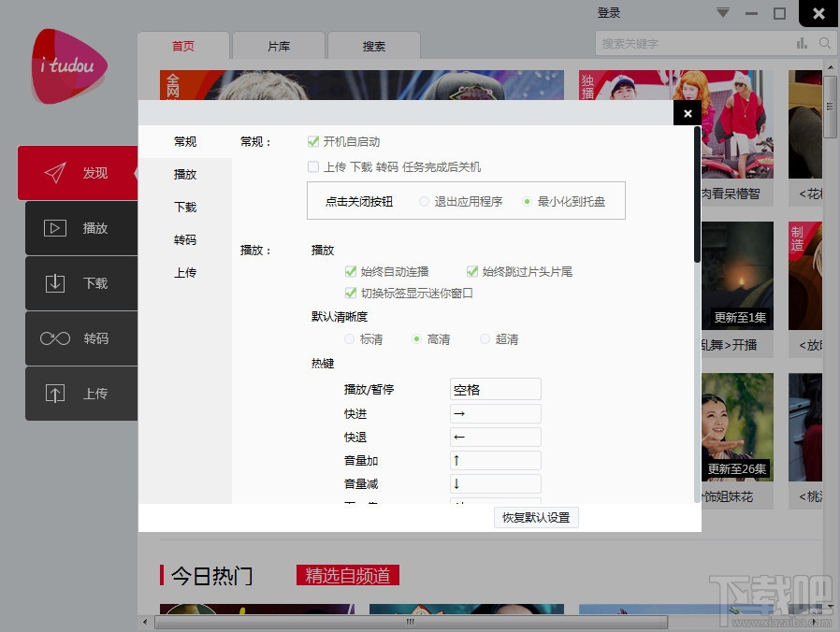Image resolution: width=840 pixels, height=632 pixels.
Task: Uncheck 始终跳过片头片尾 skip intro option
Action: (x=472, y=272)
